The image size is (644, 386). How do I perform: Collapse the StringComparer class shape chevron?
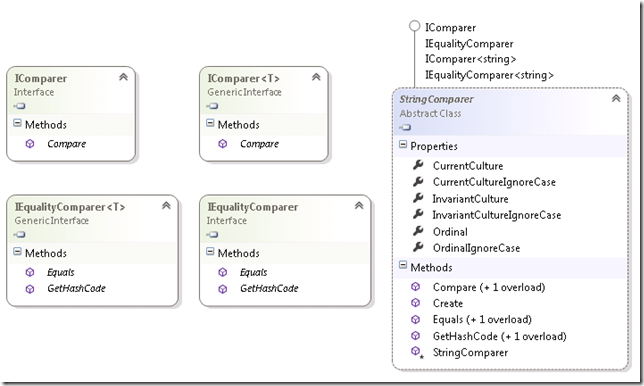pyautogui.click(x=616, y=99)
